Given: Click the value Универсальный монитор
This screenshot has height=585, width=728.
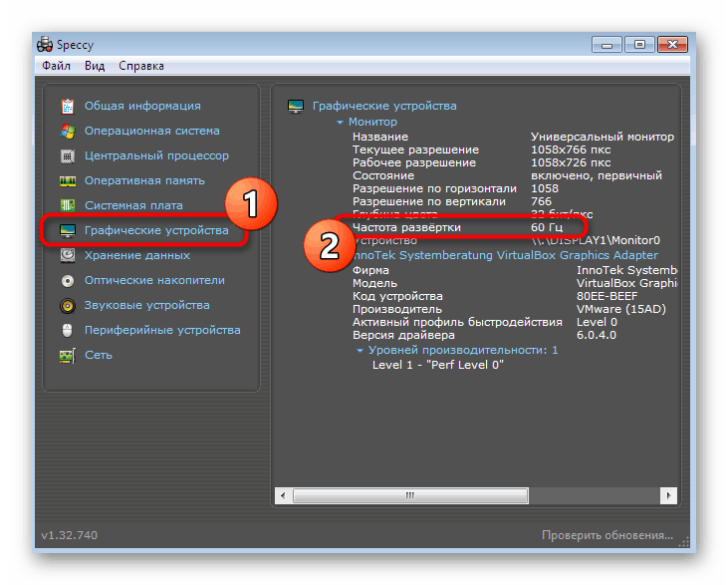Looking at the screenshot, I should pos(603,137).
